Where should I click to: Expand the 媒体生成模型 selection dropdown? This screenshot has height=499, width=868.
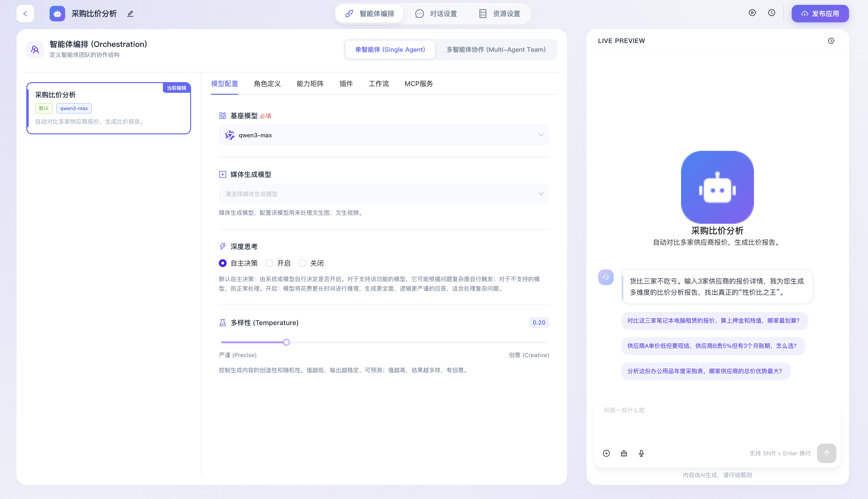click(384, 194)
